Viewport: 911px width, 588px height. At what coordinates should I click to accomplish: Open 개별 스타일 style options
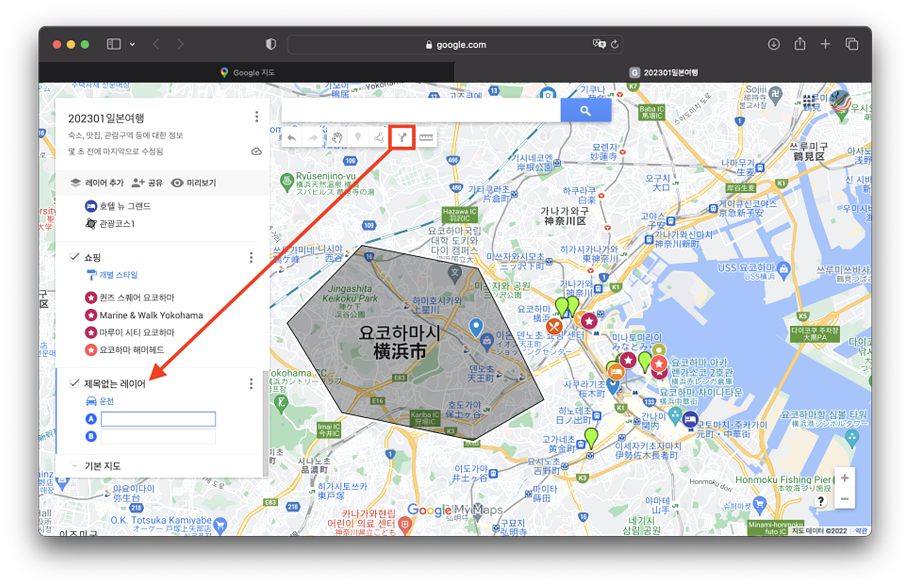pos(112,275)
